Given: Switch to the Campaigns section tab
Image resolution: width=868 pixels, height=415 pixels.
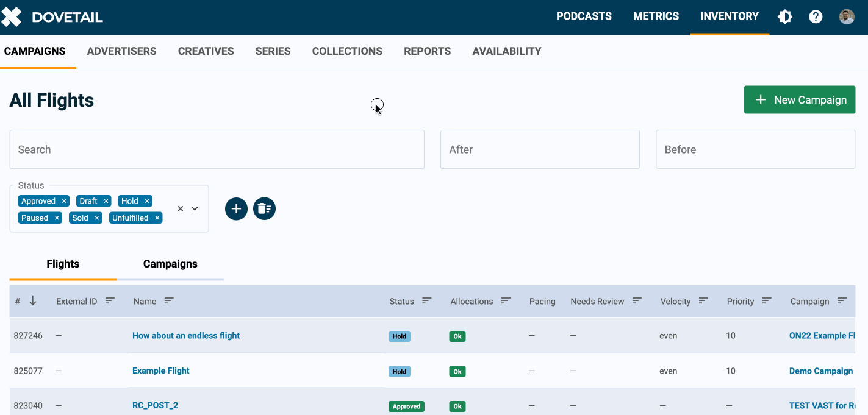Looking at the screenshot, I should coord(35,51).
